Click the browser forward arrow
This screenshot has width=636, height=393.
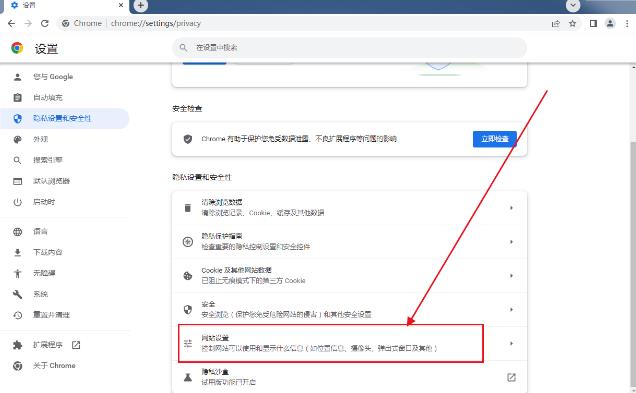coord(28,24)
